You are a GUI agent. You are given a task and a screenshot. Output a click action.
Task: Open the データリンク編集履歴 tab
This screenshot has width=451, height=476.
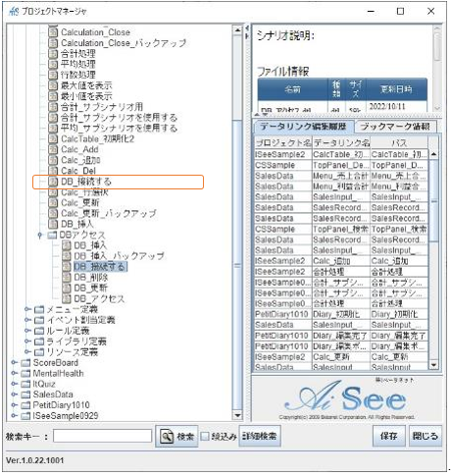(303, 127)
